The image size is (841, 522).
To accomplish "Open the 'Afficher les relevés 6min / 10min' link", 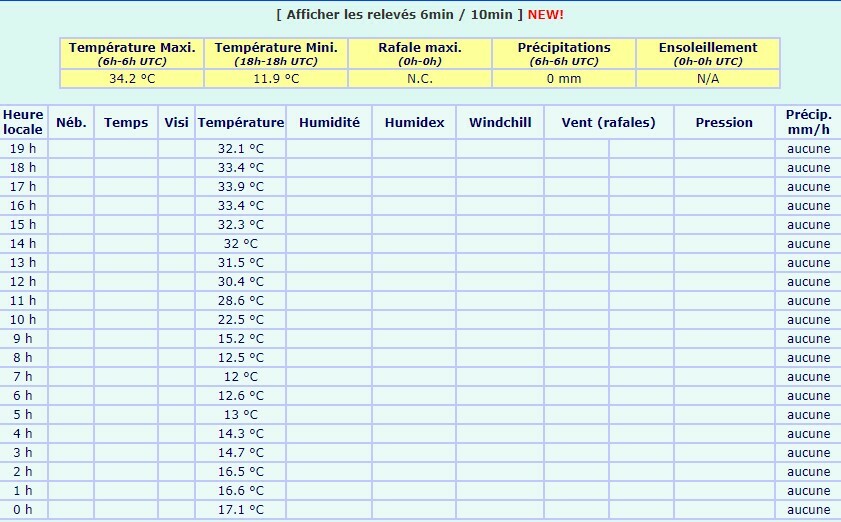I will pos(399,14).
